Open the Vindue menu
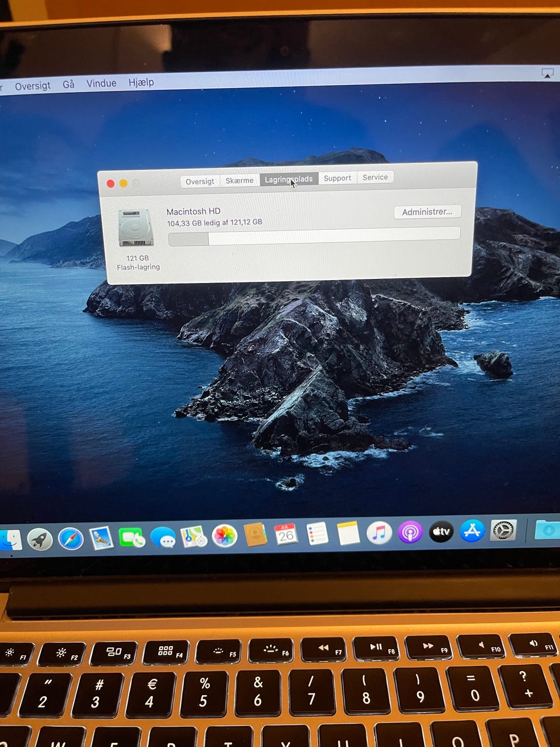The image size is (560, 747). click(101, 83)
